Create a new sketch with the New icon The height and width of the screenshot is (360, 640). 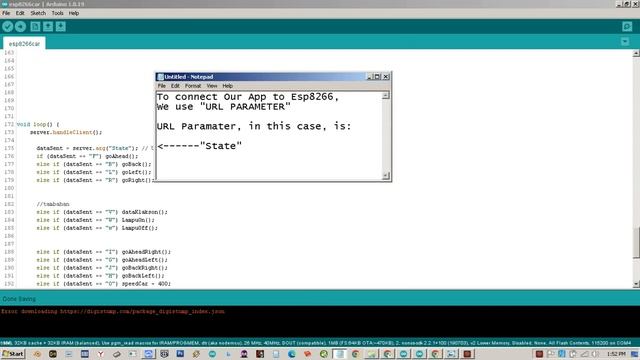point(35,27)
